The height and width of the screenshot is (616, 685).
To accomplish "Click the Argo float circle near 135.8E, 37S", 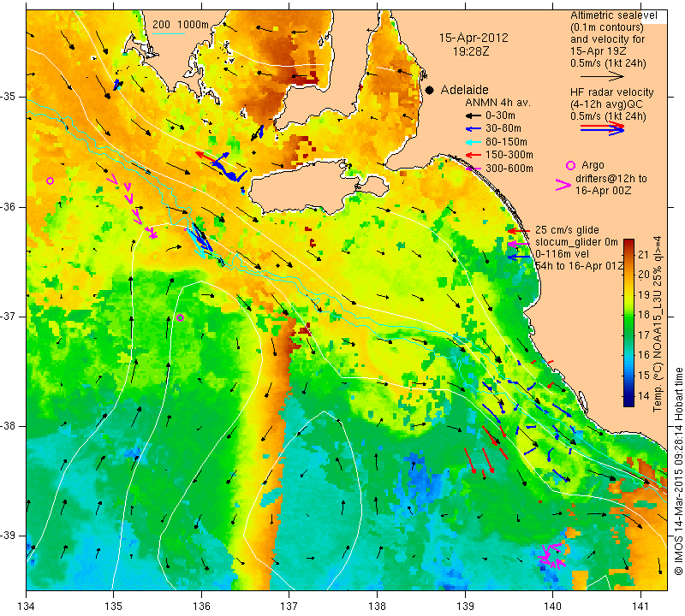I will click(x=180, y=317).
